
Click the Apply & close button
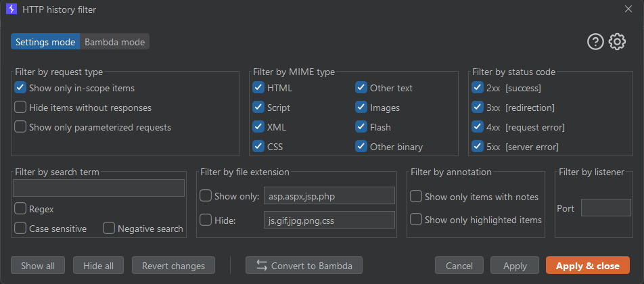[x=588, y=265]
